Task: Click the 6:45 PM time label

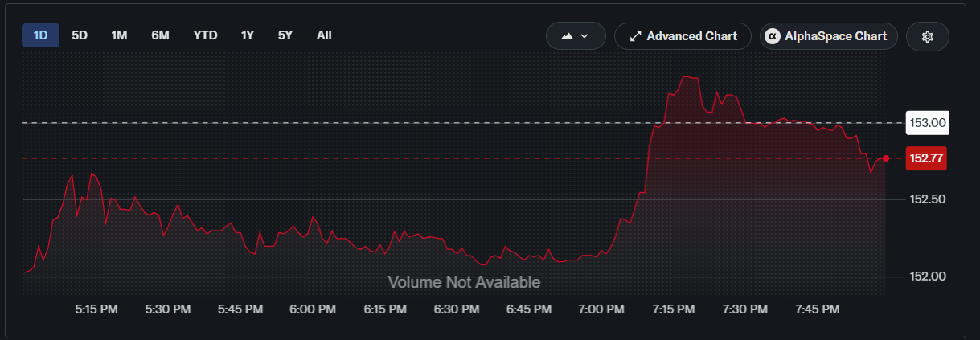Action: click(529, 309)
